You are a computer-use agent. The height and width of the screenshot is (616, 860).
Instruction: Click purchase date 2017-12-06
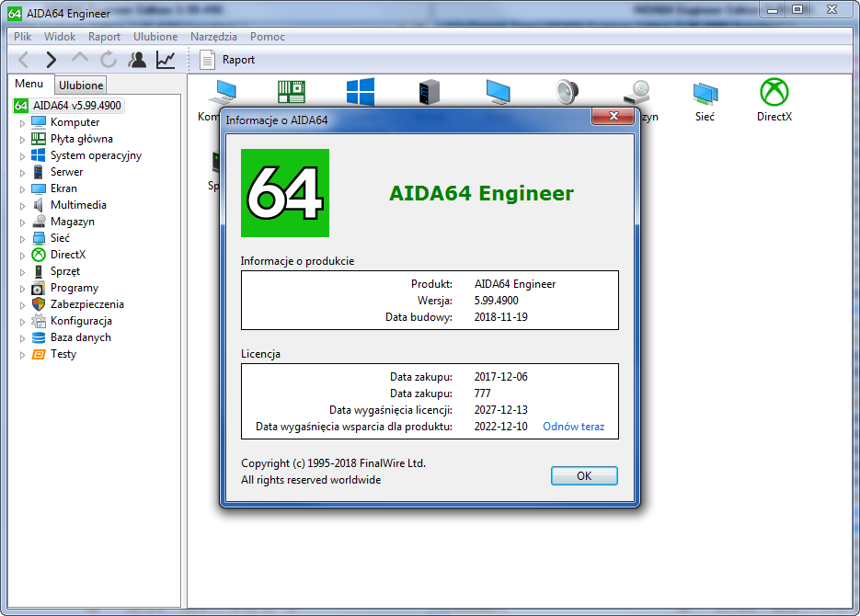tap(500, 377)
